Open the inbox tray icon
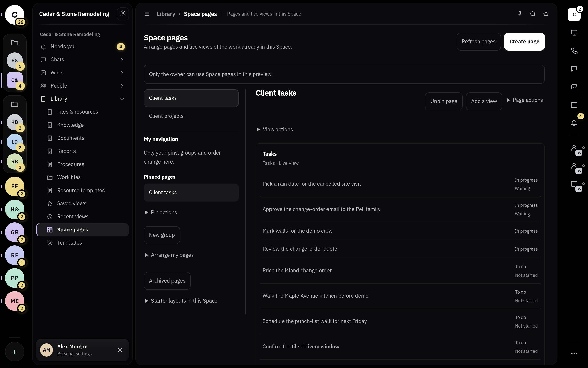Viewport: 588px width, 368px height. pyautogui.click(x=574, y=87)
